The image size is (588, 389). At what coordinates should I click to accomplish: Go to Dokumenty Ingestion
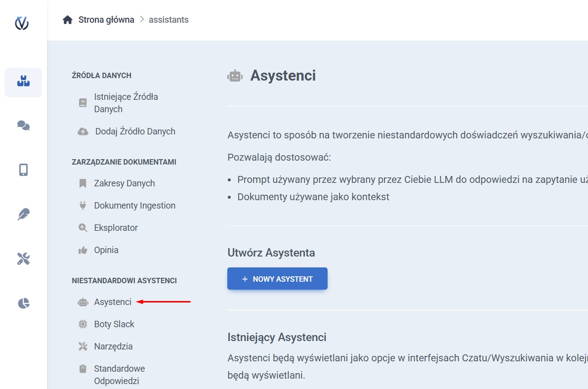coord(134,206)
